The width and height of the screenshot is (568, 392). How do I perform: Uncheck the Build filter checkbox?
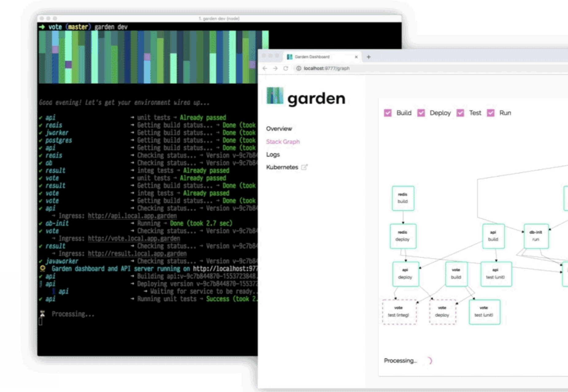point(388,113)
